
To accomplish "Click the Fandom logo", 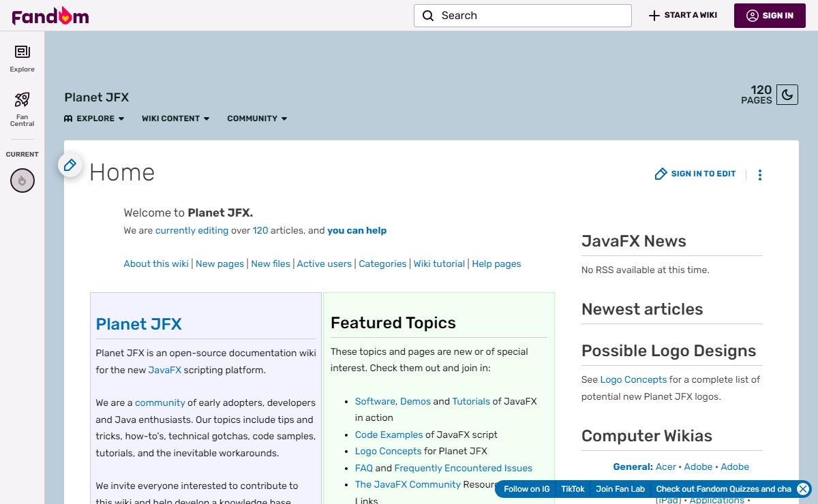I will click(x=50, y=16).
